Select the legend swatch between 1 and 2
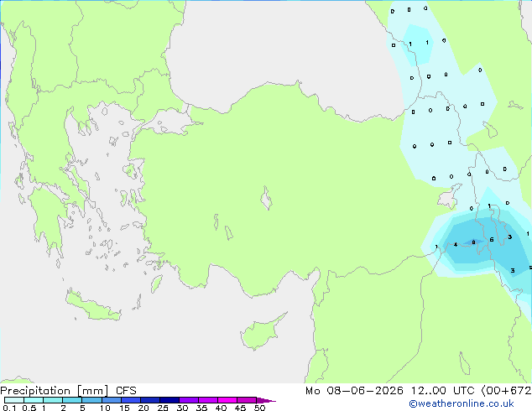 coord(53,400)
